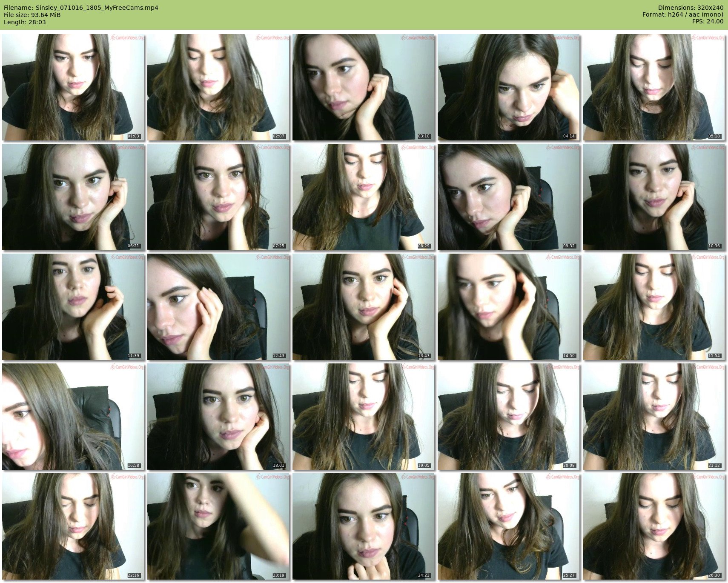Click the Filename text in the header
The image size is (728, 583).
coord(81,8)
